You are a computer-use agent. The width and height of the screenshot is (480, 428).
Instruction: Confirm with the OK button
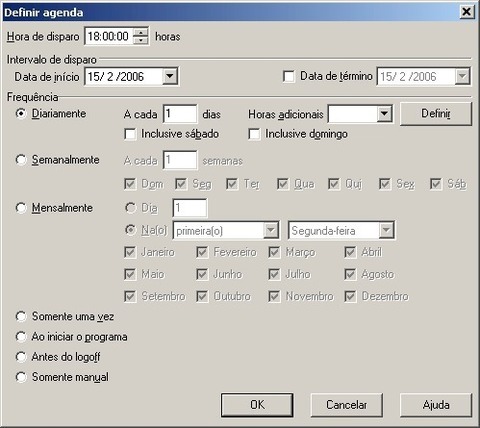[x=257, y=405]
